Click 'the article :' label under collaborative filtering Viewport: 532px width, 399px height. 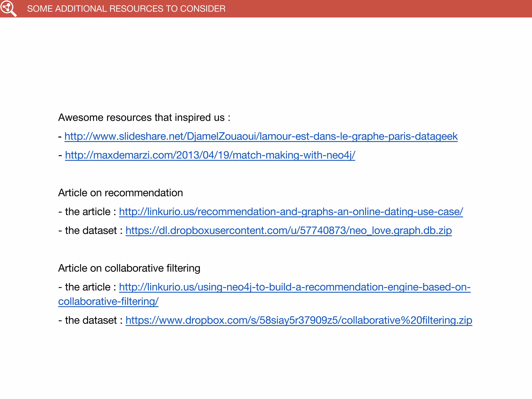pyautogui.click(x=90, y=287)
